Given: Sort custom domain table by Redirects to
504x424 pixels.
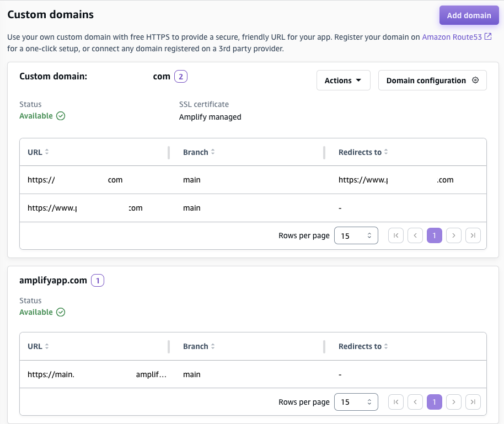Looking at the screenshot, I should tap(386, 152).
